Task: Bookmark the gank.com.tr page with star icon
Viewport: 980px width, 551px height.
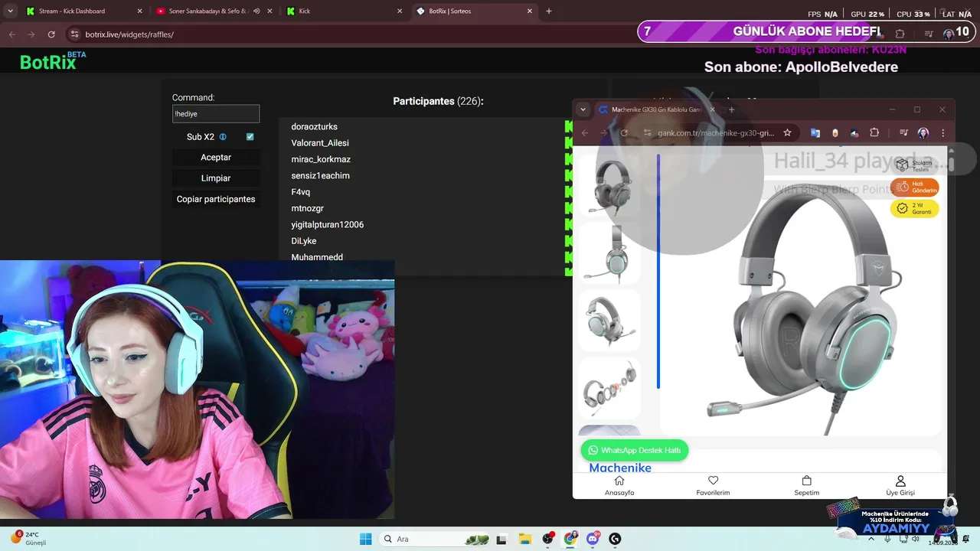Action: (x=787, y=132)
